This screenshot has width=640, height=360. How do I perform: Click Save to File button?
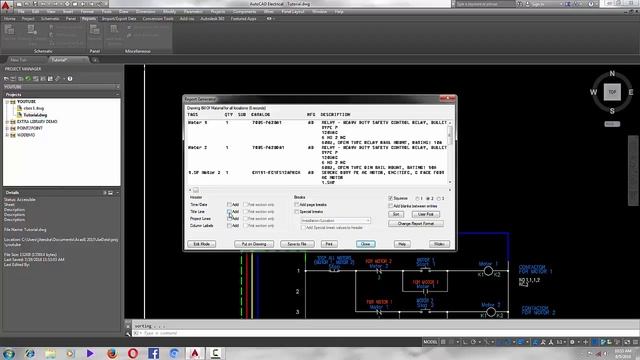pos(297,244)
